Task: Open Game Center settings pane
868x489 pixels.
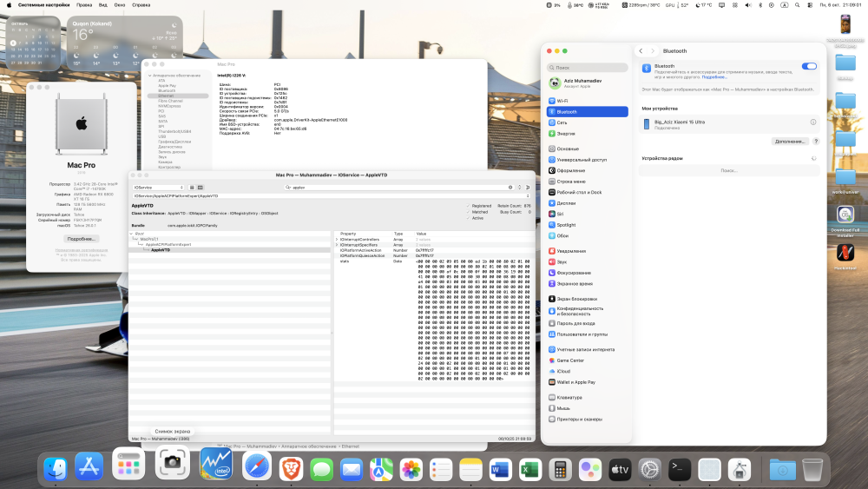Action: (x=588, y=360)
